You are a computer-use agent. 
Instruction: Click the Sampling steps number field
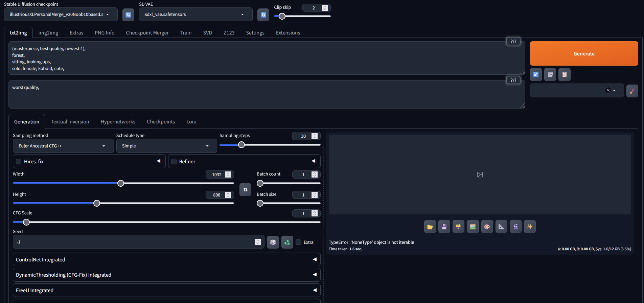(x=306, y=136)
